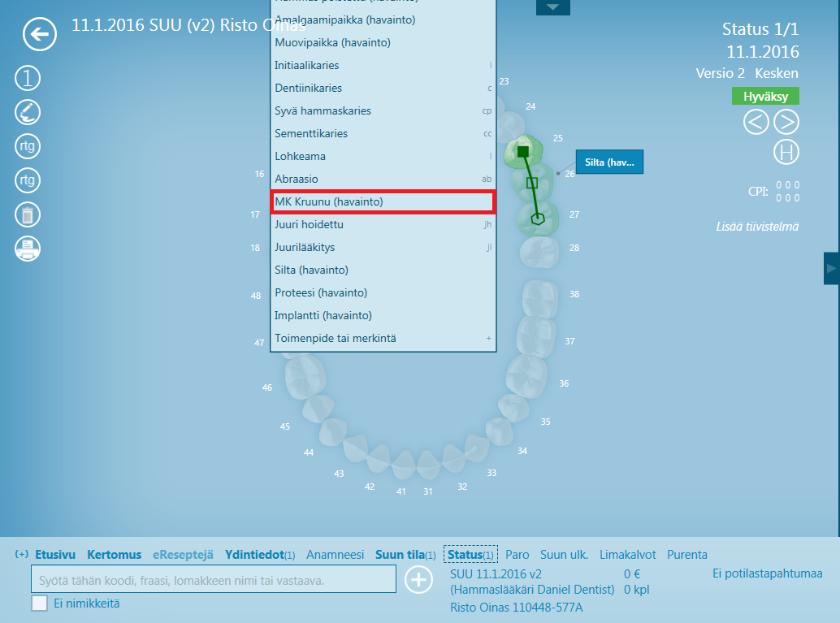
Task: Choose 'Implantti (havainto)' menu entry
Action: tap(323, 315)
